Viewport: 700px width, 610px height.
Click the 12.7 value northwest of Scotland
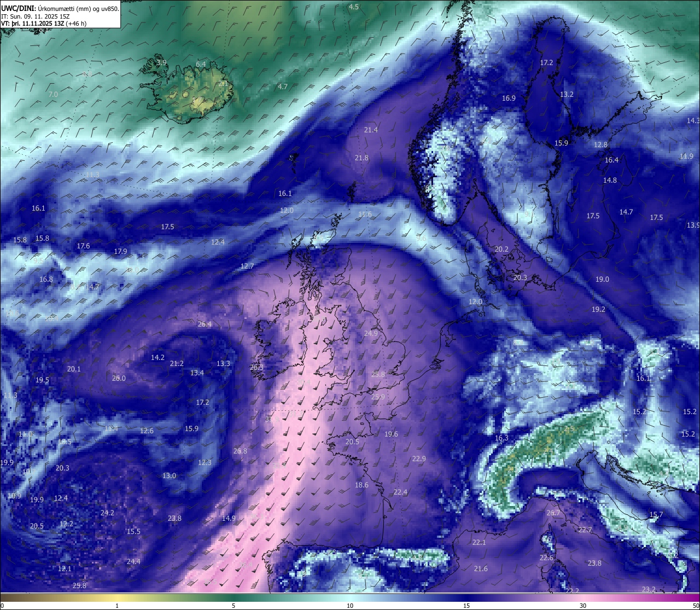point(247,266)
